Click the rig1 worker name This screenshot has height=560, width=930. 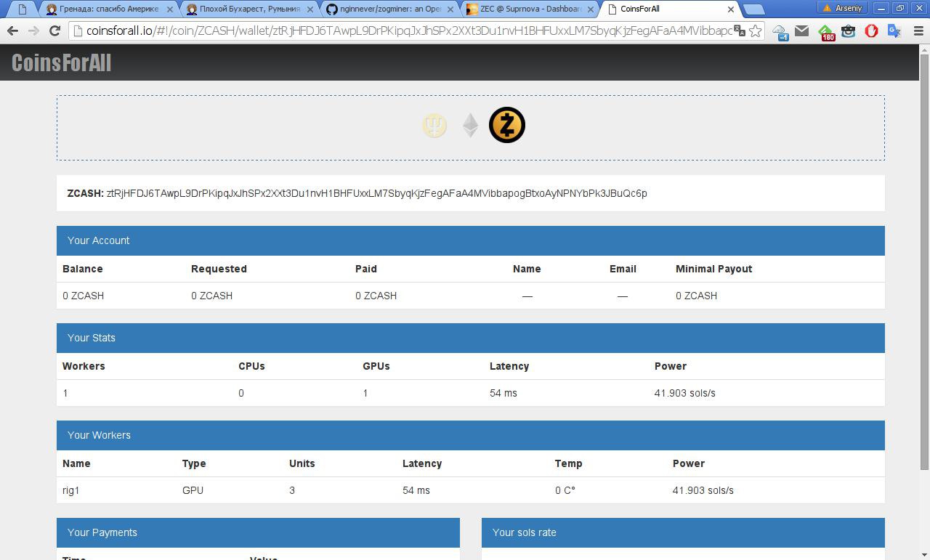[70, 490]
